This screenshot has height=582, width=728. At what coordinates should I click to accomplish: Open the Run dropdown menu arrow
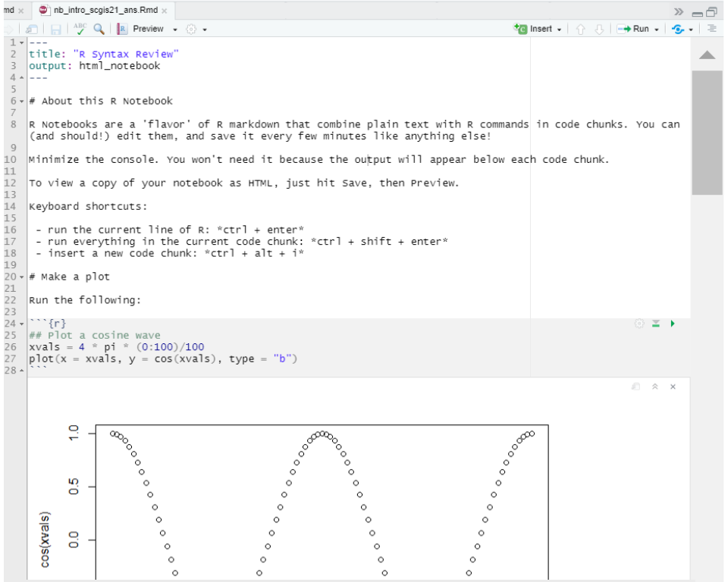(x=657, y=30)
